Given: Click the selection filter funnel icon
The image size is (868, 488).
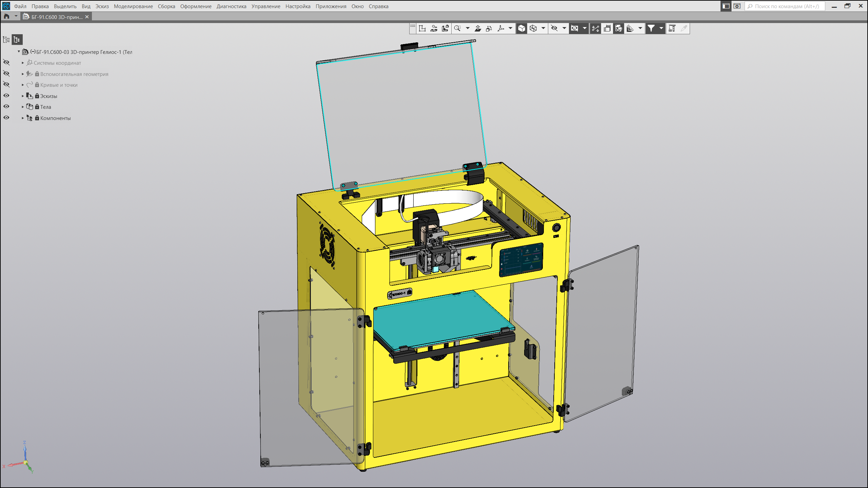Looking at the screenshot, I should [651, 28].
